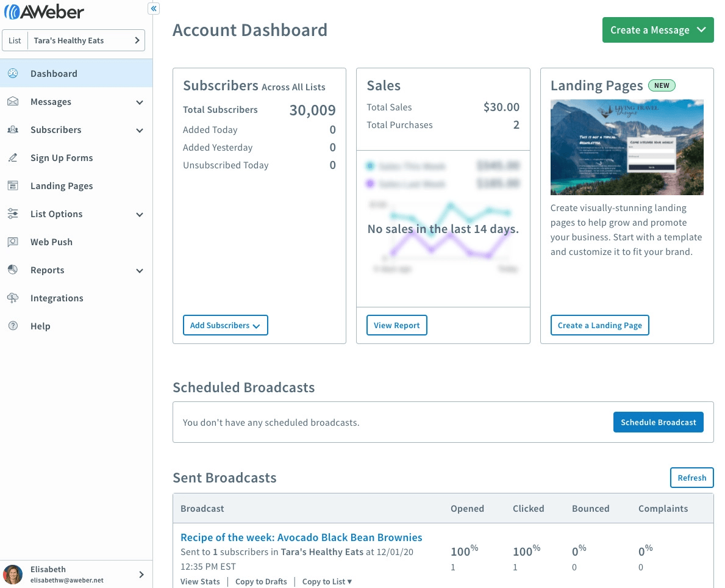Click the landing page template thumbnail
This screenshot has height=588, width=725.
coord(627,147)
